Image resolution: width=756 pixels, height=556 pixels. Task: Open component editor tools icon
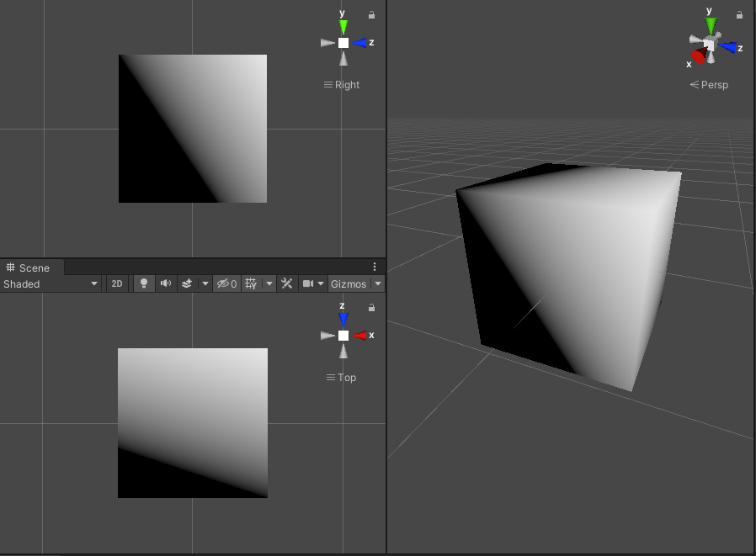pyautogui.click(x=287, y=283)
